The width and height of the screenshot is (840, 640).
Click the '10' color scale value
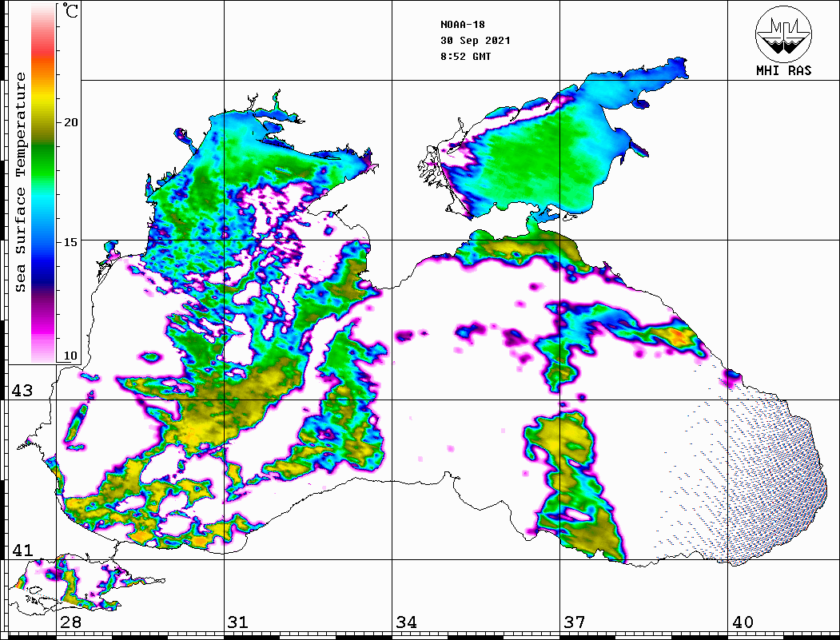click(x=70, y=356)
